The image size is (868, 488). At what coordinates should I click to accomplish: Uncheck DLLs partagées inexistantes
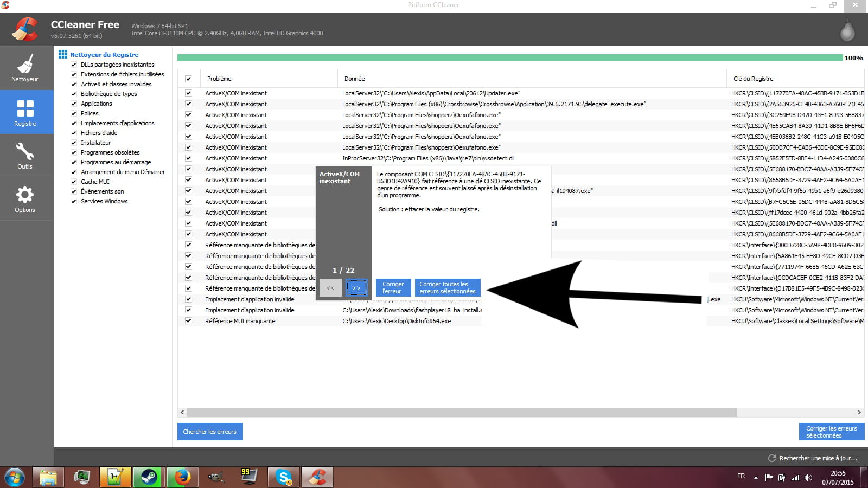pos(74,65)
